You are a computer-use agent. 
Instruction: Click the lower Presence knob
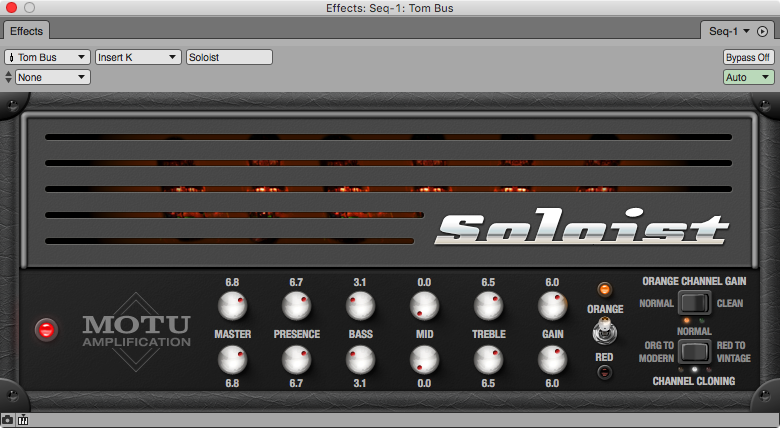(296, 360)
